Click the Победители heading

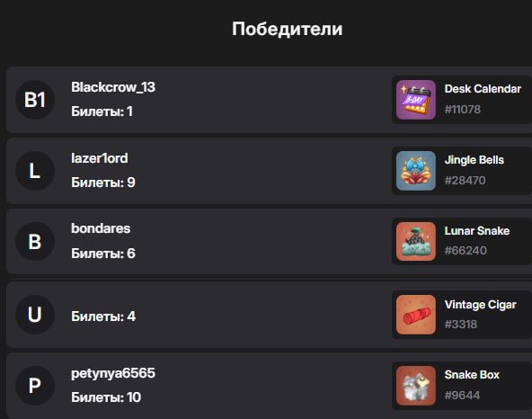pyautogui.click(x=287, y=29)
